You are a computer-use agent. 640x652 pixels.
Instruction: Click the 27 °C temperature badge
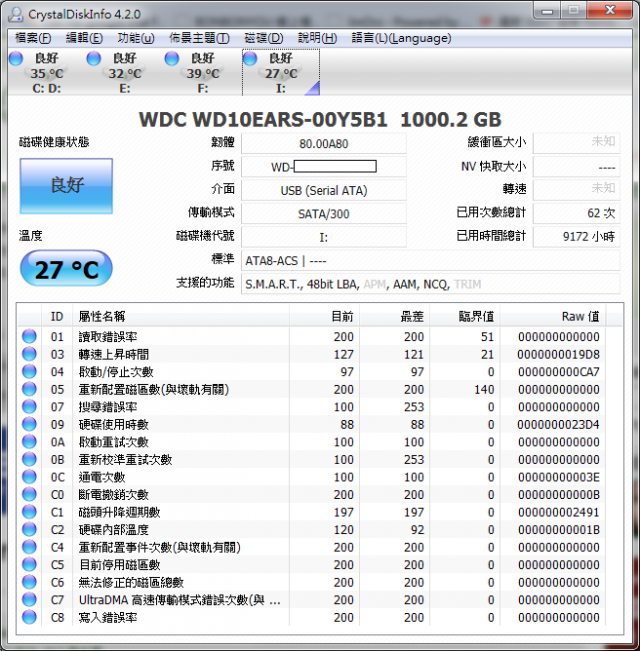(66, 269)
